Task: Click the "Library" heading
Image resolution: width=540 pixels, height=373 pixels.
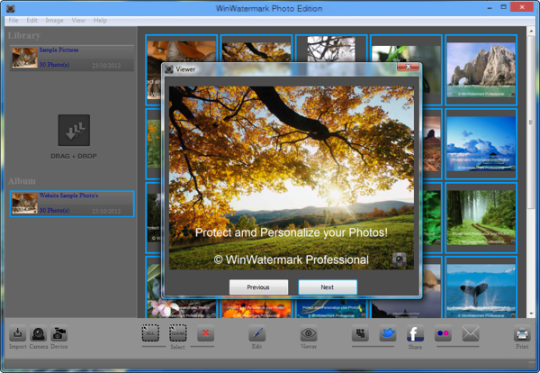Action: pyautogui.click(x=24, y=35)
